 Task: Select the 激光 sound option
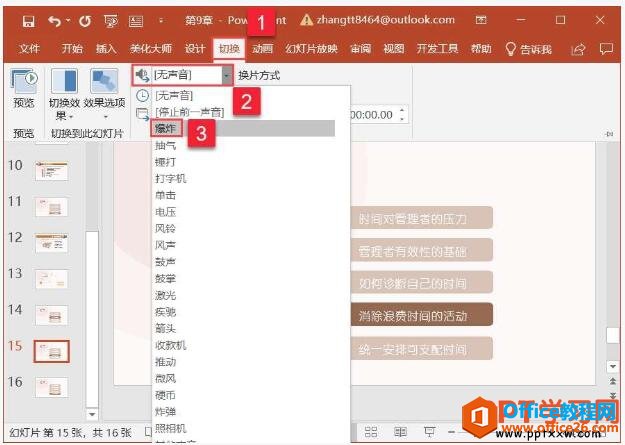pyautogui.click(x=165, y=295)
